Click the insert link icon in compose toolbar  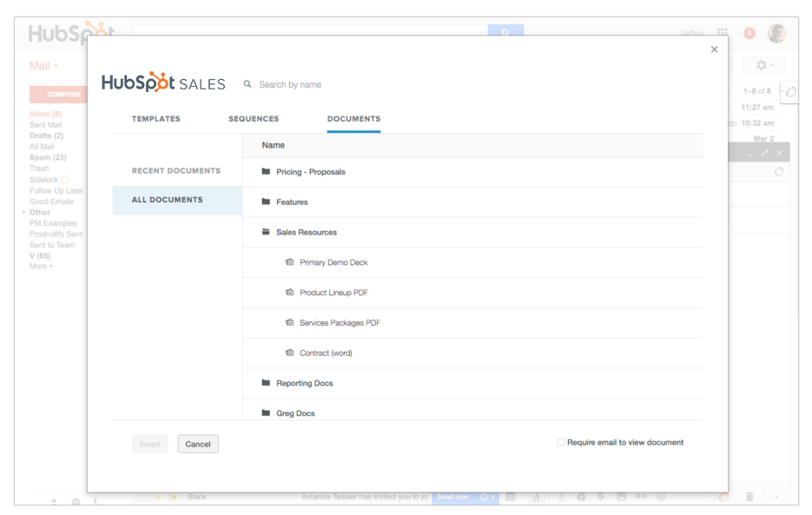(x=641, y=497)
